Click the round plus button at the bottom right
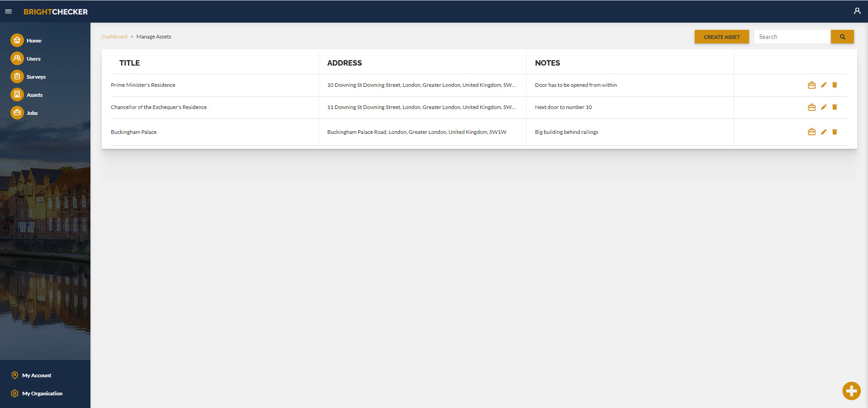 (x=851, y=391)
